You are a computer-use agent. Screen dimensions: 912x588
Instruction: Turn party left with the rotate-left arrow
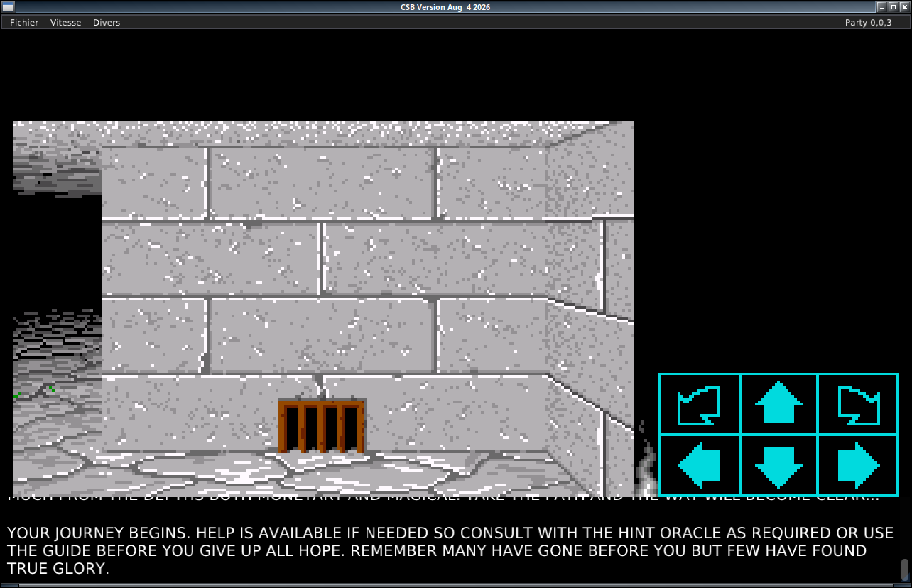(700, 404)
